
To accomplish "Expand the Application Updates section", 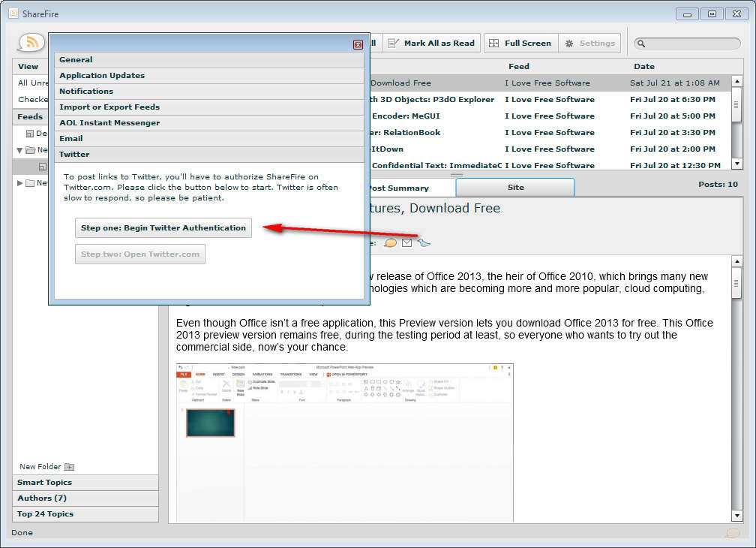I will pos(208,76).
